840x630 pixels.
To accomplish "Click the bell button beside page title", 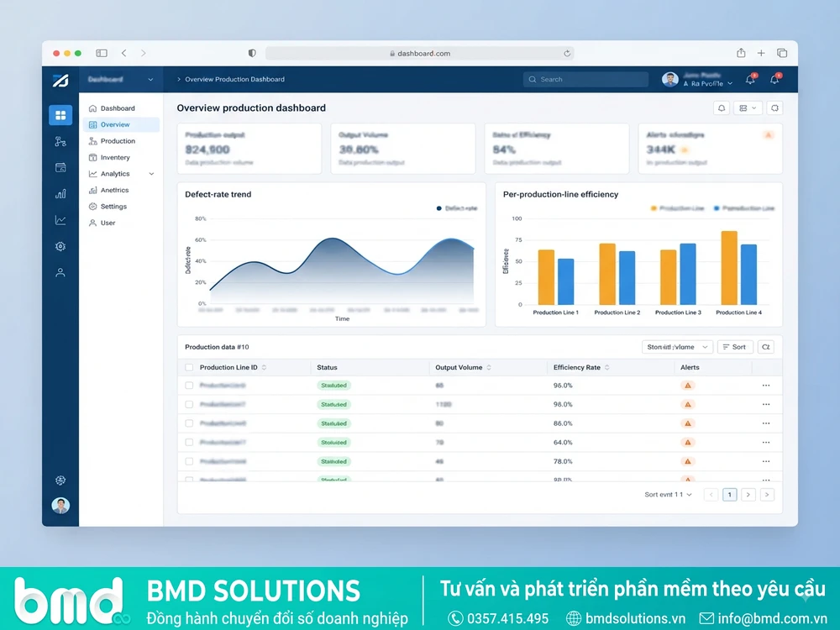I will pyautogui.click(x=722, y=108).
